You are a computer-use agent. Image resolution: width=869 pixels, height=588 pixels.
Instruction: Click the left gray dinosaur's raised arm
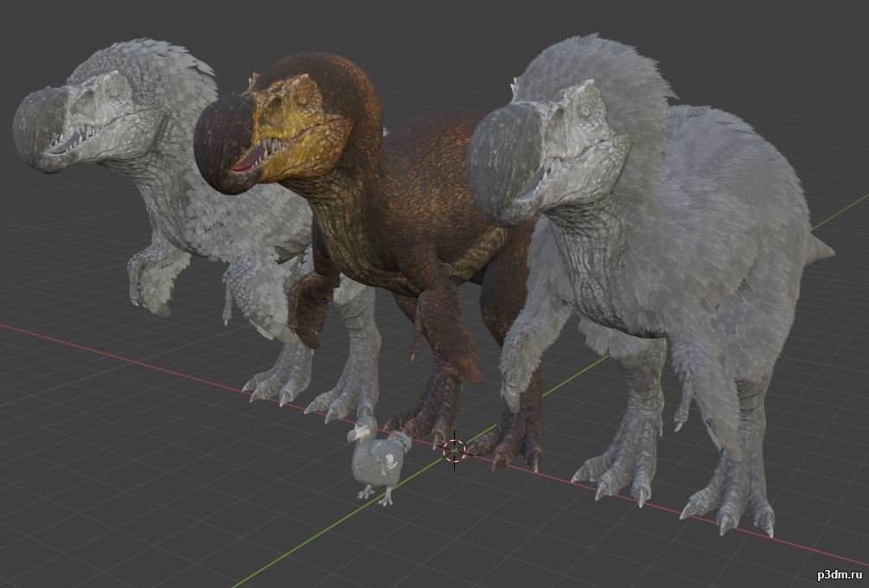click(155, 277)
